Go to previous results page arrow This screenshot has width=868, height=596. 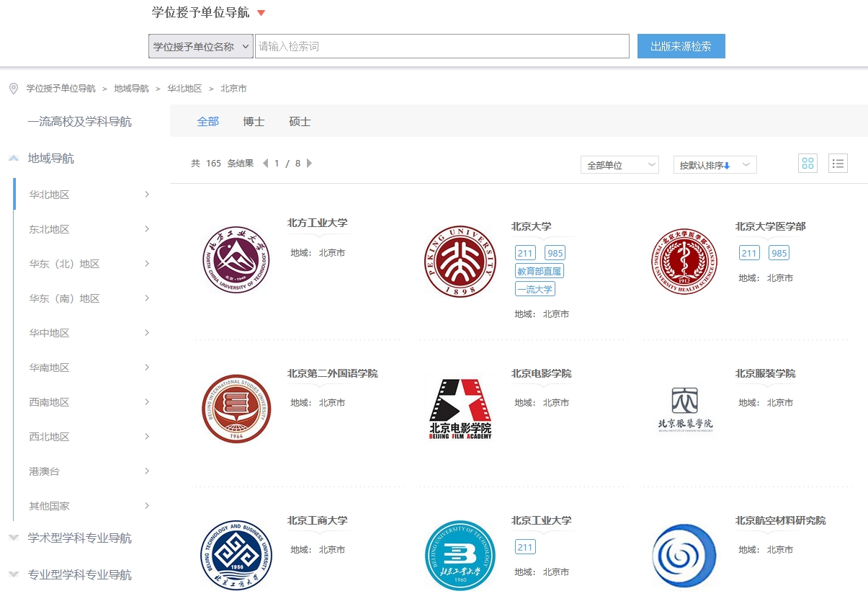point(265,164)
